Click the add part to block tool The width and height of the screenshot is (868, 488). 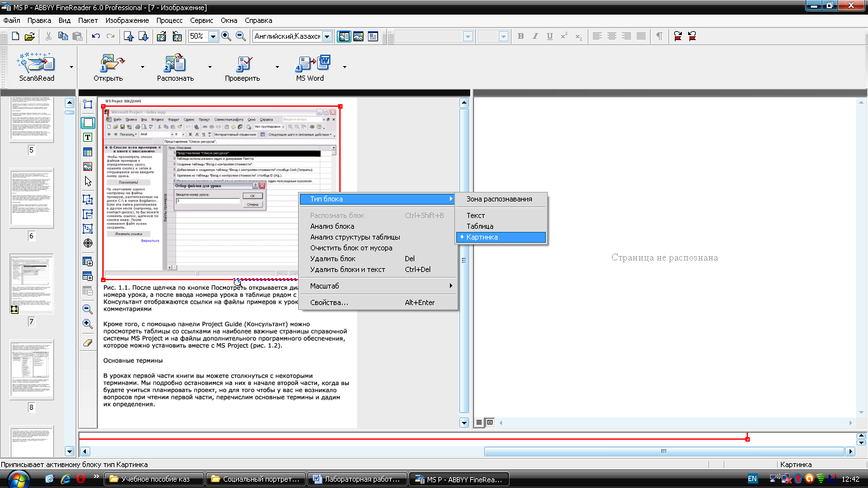pos(88,200)
